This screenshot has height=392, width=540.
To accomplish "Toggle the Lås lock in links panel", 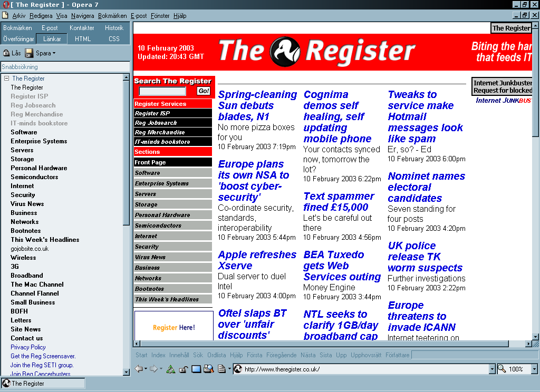I will click(12, 53).
